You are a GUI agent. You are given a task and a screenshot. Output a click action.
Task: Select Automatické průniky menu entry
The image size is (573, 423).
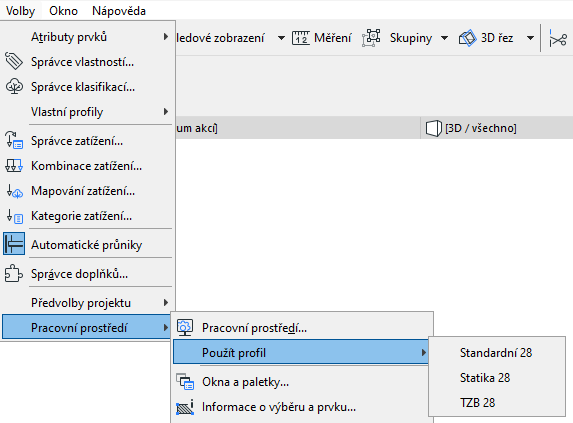click(87, 245)
